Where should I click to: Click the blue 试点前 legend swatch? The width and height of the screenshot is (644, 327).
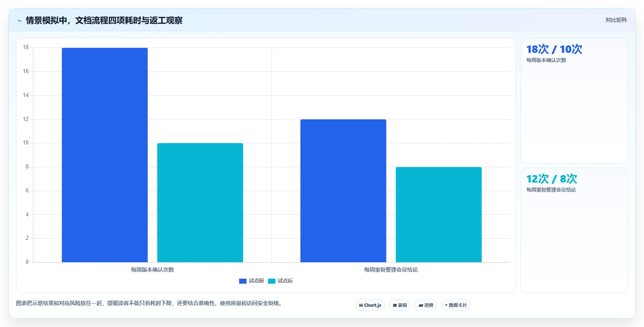[243, 281]
